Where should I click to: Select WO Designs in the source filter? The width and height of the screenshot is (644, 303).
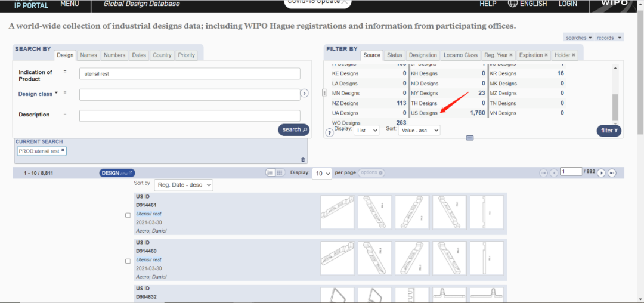click(346, 123)
